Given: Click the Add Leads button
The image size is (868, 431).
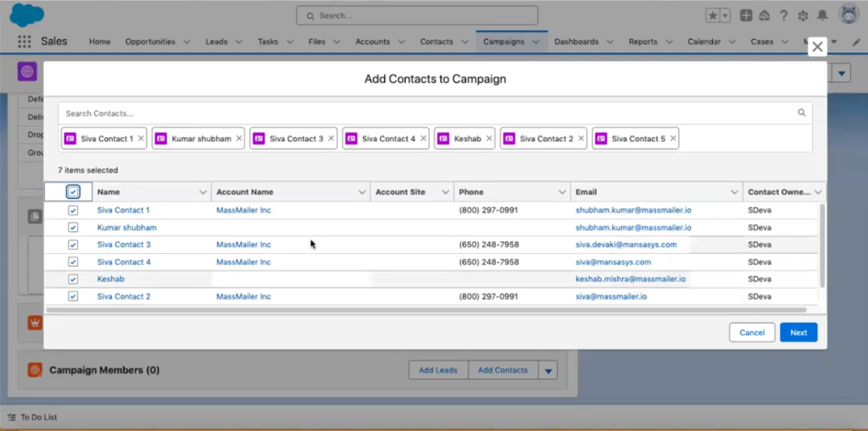Looking at the screenshot, I should click(438, 370).
